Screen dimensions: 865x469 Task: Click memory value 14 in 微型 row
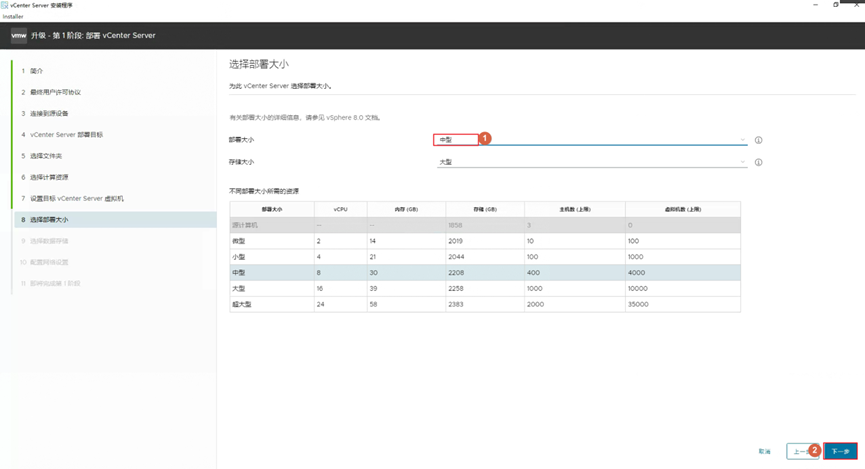pos(373,241)
